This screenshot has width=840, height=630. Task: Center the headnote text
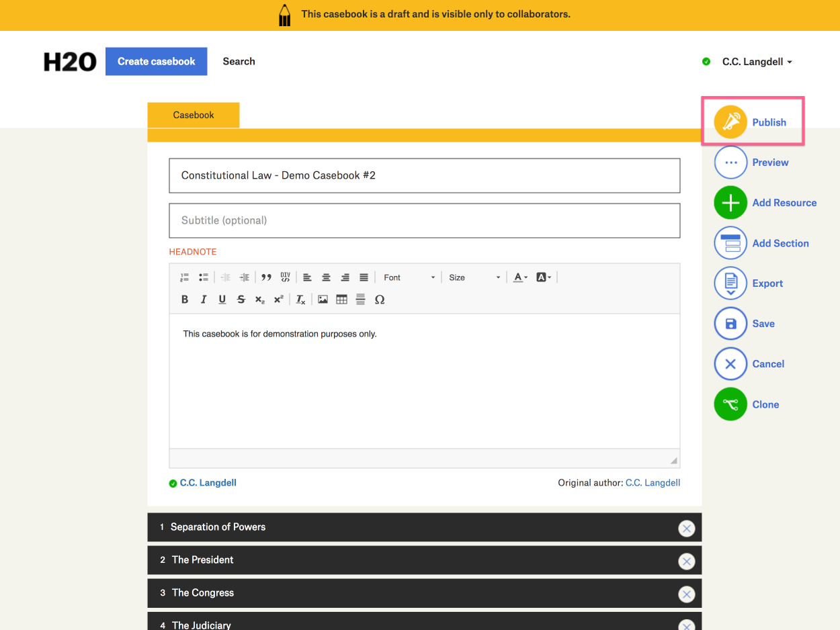(x=326, y=277)
